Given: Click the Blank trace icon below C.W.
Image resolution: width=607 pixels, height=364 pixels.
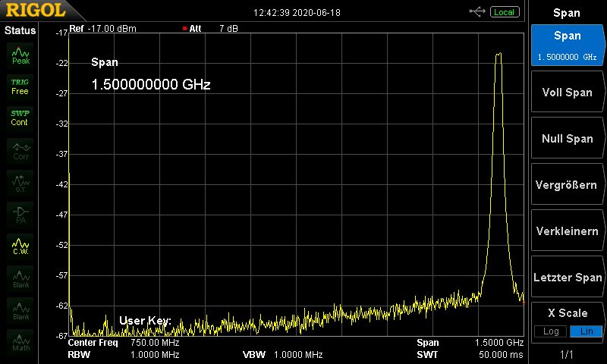Looking at the screenshot, I should coord(20,278).
